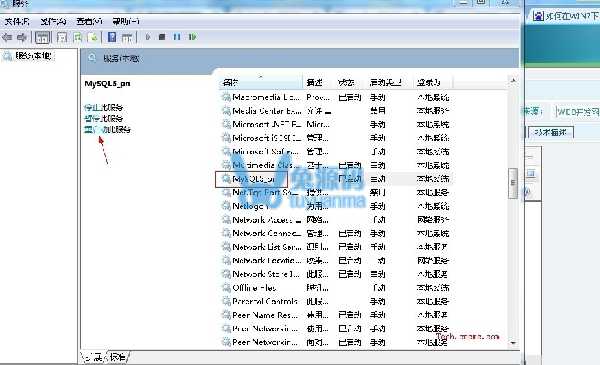Viewport: 600px width, 365px height.
Task: Click the 停止此服务 stop service link
Action: 103,108
